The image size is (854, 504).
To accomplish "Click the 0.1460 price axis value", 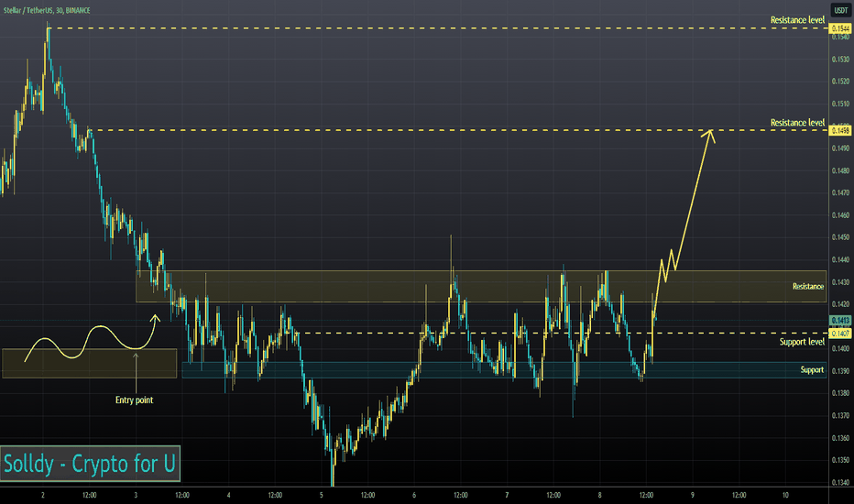I will point(840,214).
